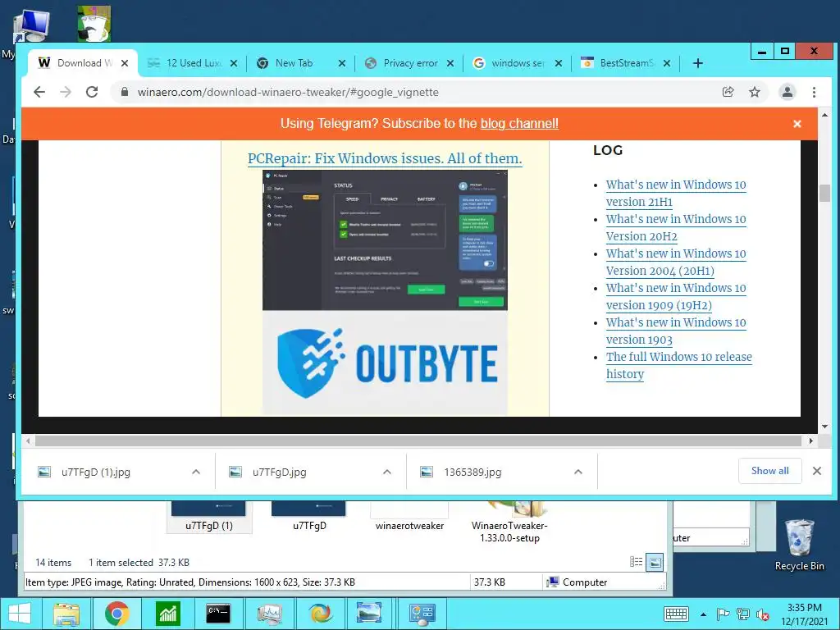Dismiss the orange Telegram banner
The width and height of the screenshot is (840, 630).
[797, 124]
